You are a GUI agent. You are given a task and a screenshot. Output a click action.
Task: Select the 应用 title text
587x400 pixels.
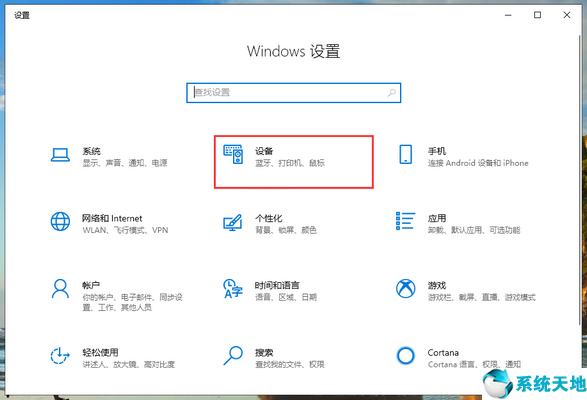(x=437, y=218)
